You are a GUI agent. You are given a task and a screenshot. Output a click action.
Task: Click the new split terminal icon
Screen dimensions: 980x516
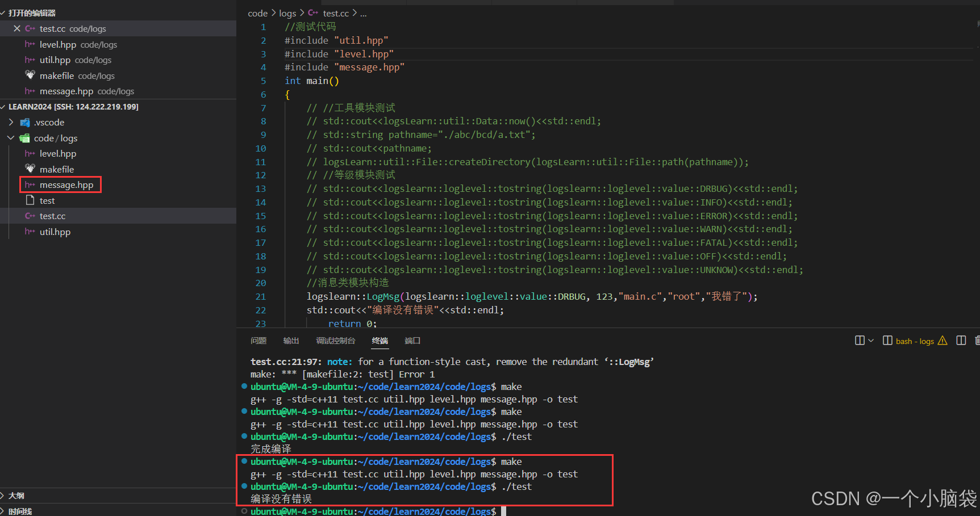860,340
